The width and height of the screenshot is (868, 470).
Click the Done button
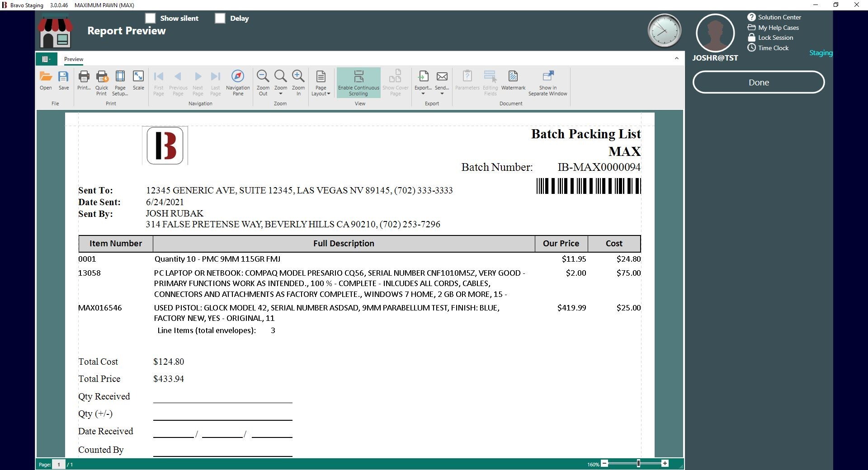[x=759, y=82]
